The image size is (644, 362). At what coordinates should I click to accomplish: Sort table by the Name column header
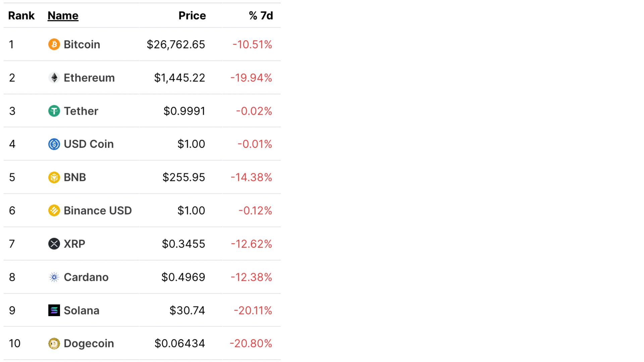[63, 15]
